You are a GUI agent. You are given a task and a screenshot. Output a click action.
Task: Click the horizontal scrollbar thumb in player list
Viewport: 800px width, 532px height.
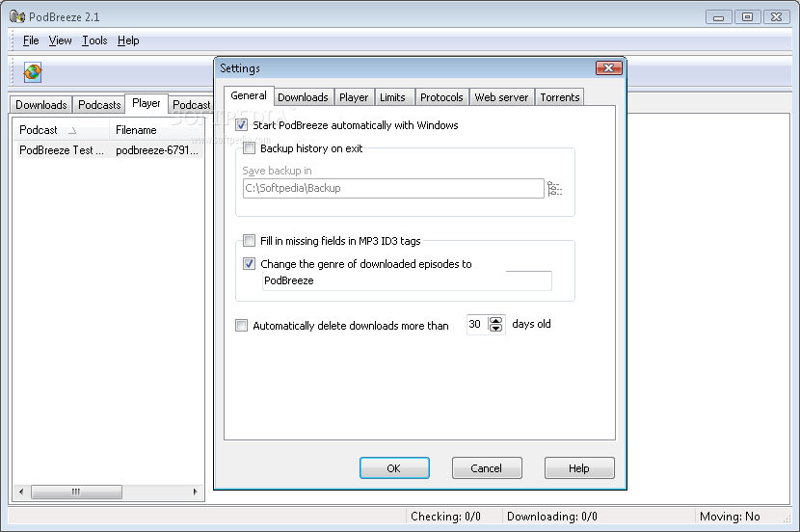[x=76, y=492]
